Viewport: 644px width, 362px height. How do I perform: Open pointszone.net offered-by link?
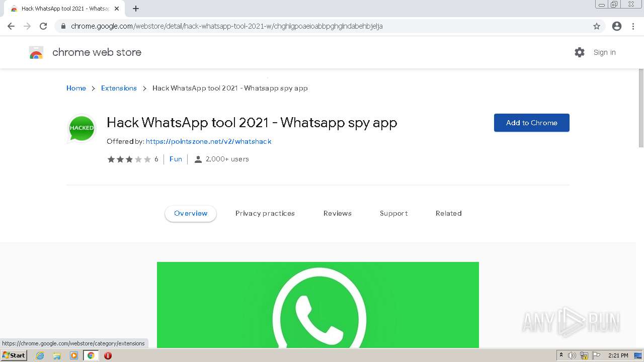click(209, 142)
